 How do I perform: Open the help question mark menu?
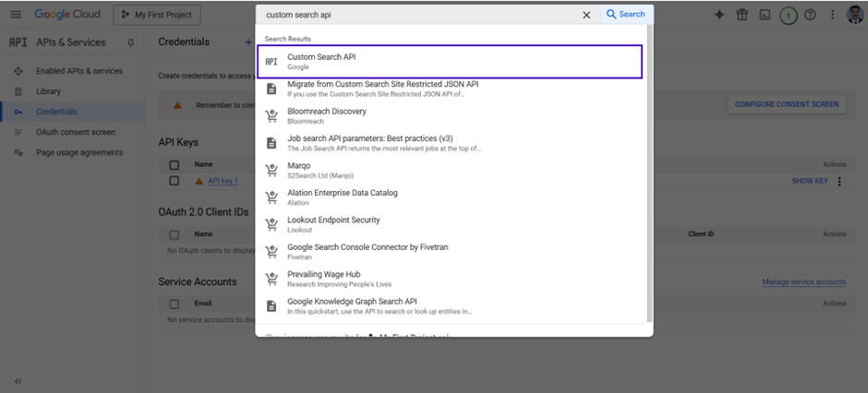pyautogui.click(x=810, y=15)
